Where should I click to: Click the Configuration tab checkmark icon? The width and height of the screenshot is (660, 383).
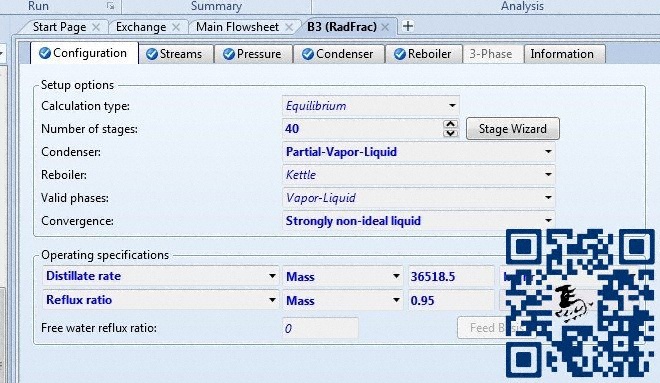point(45,53)
